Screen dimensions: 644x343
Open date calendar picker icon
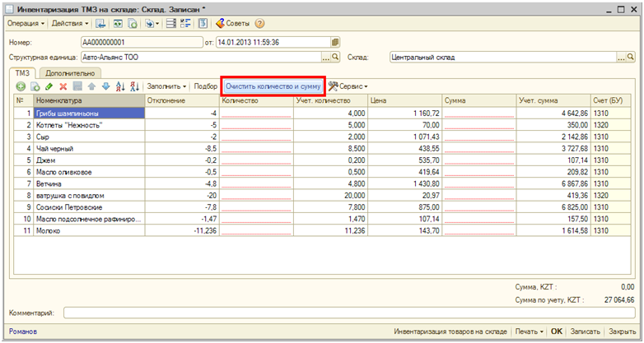coord(335,41)
